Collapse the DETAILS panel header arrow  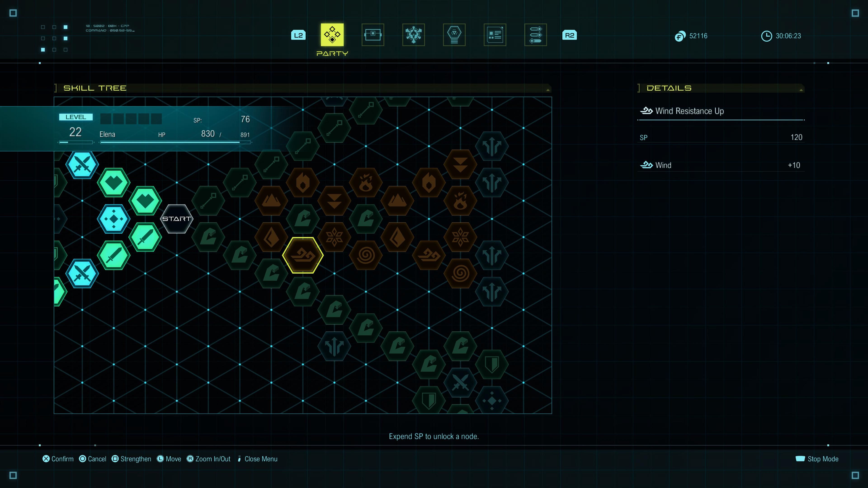click(x=801, y=90)
